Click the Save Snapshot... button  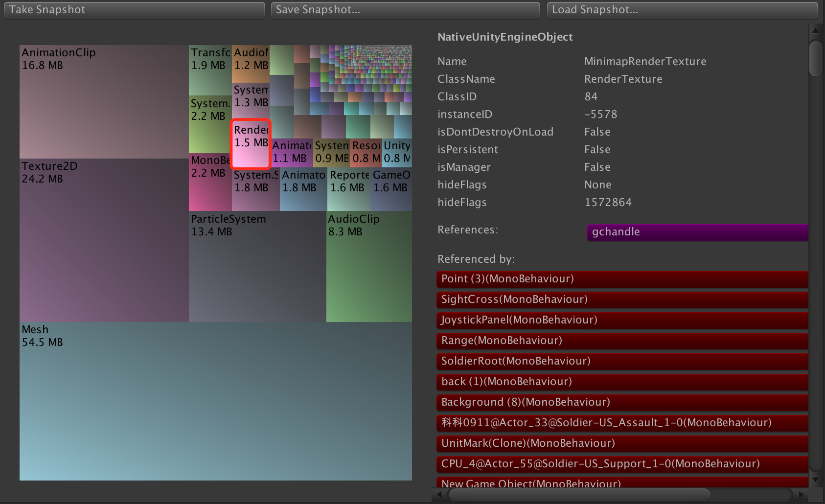click(x=405, y=10)
